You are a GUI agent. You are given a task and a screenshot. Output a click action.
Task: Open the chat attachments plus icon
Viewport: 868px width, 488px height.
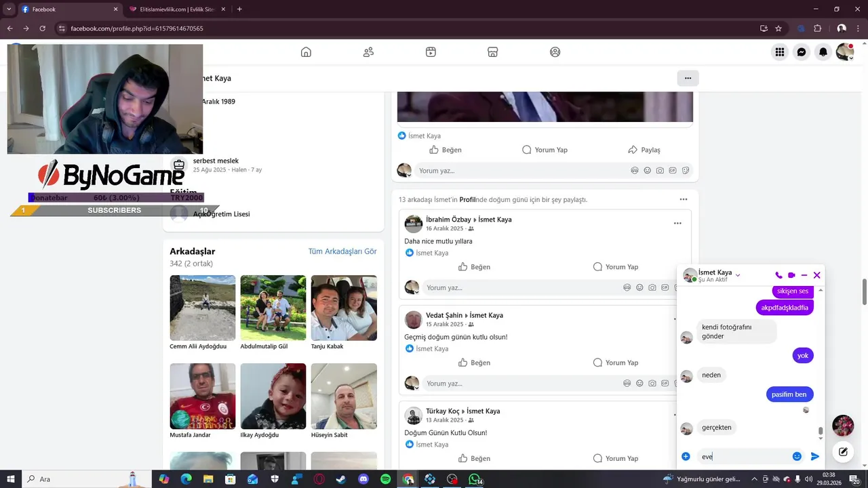pyautogui.click(x=686, y=457)
